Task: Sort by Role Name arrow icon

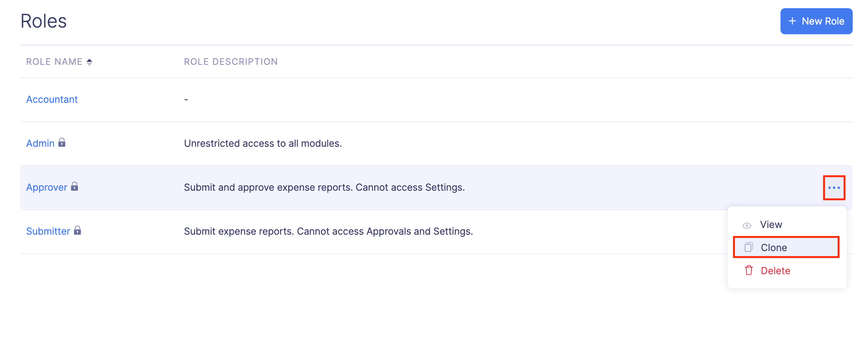Action: coord(89,62)
